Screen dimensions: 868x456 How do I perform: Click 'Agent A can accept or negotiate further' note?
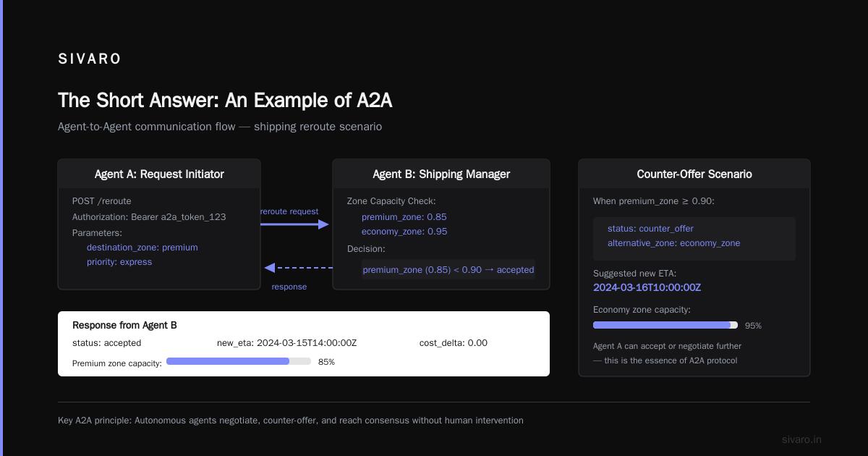pyautogui.click(x=668, y=346)
